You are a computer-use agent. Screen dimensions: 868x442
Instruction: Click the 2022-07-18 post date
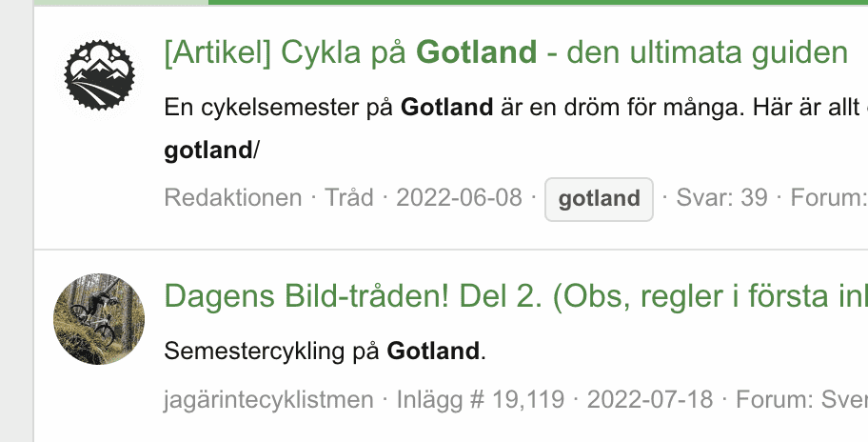(650, 399)
